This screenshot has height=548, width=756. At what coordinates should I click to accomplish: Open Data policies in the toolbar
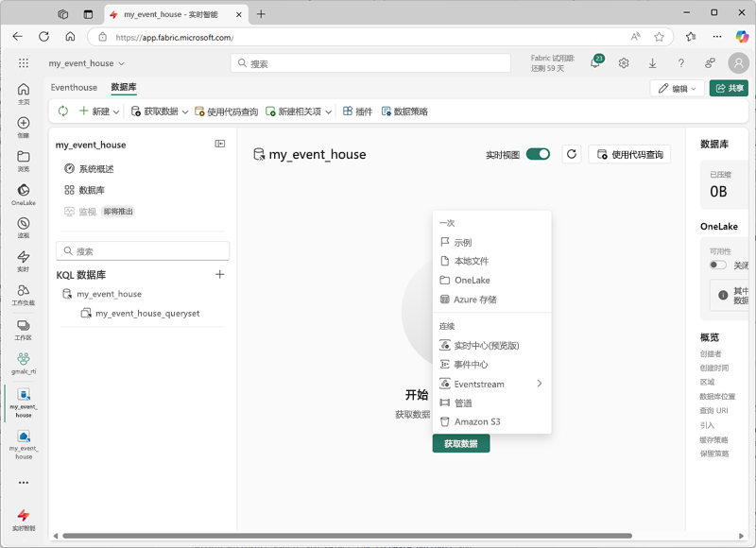pyautogui.click(x=404, y=111)
